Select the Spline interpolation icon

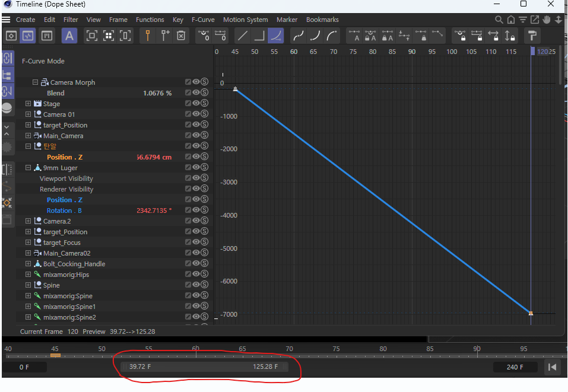tap(275, 36)
